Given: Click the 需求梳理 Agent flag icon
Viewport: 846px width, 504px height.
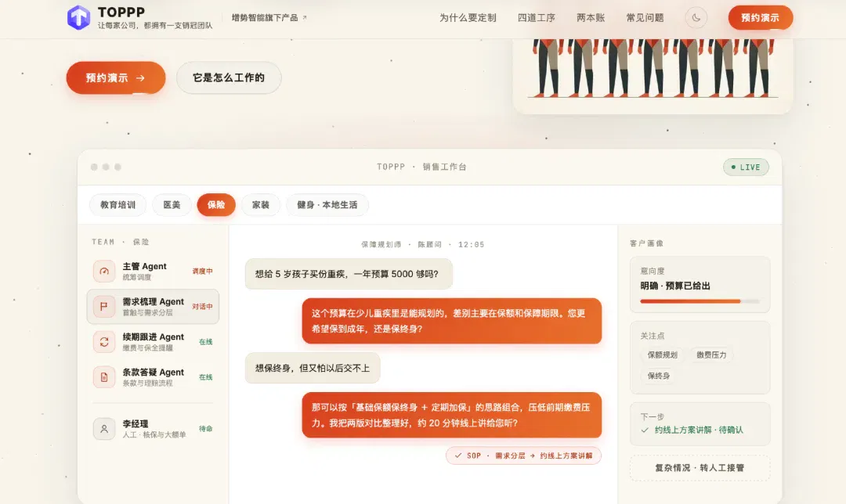Looking at the screenshot, I should pyautogui.click(x=104, y=306).
